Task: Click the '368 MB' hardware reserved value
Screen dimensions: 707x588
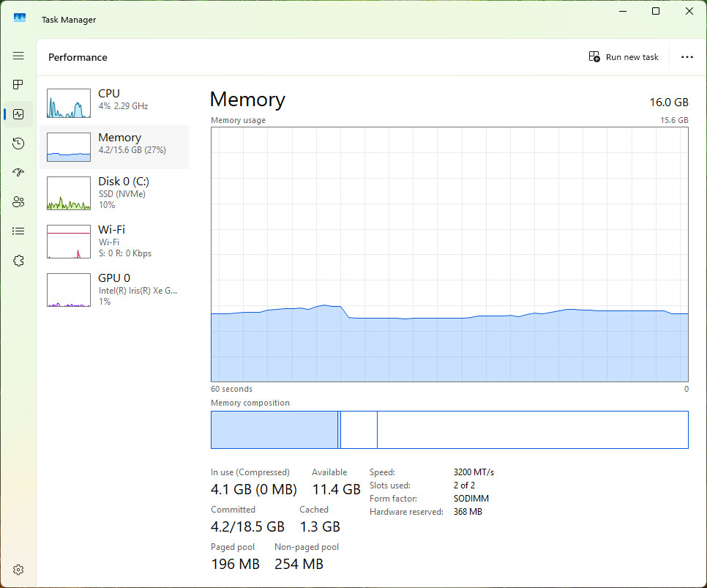Action: (468, 512)
